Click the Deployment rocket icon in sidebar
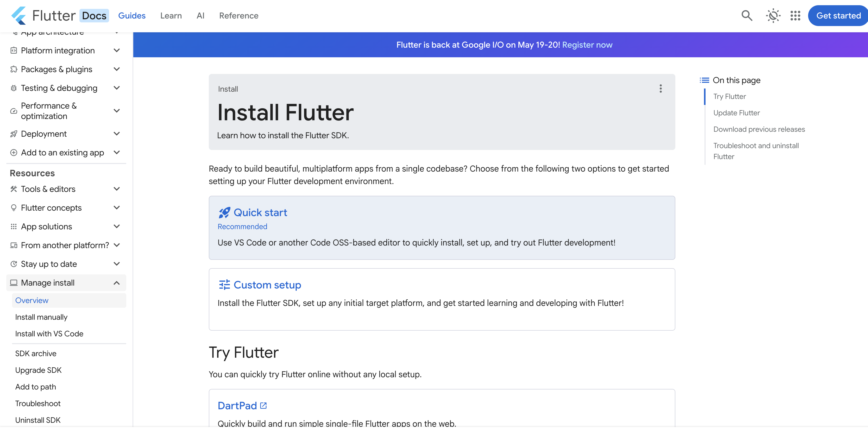This screenshot has height=428, width=868. (14, 134)
